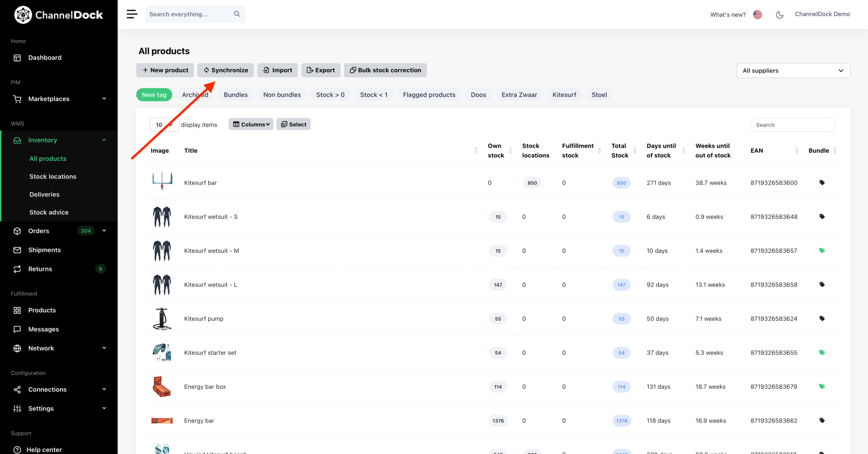Open the What's new link
Image resolution: width=868 pixels, height=454 pixels.
[x=728, y=14]
